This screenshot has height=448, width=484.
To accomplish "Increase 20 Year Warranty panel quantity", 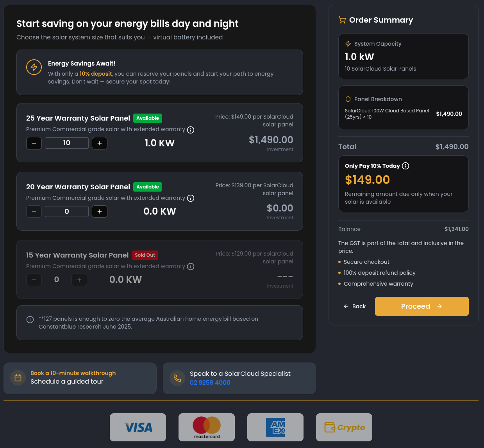I will point(100,212).
